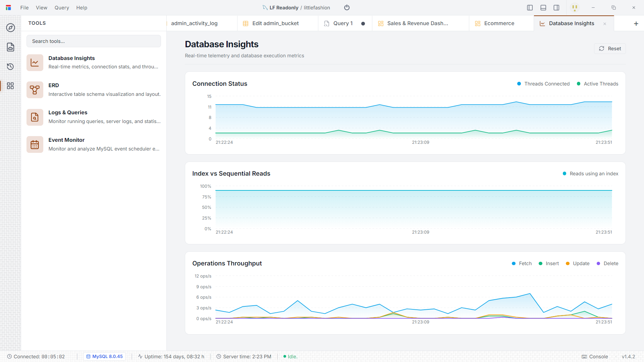Click the Logs & Queries file-search icon

coord(35,117)
